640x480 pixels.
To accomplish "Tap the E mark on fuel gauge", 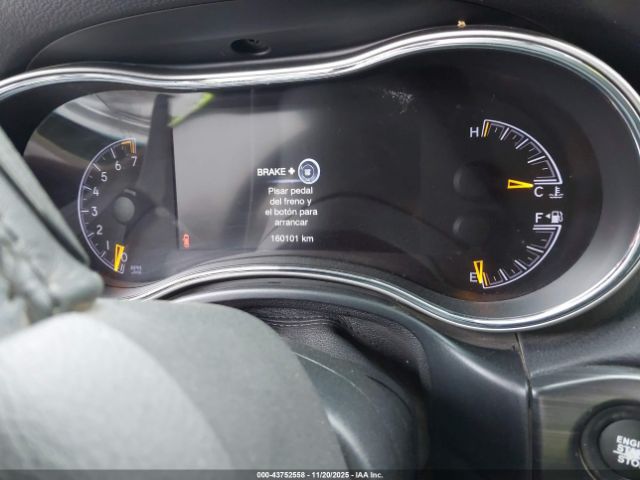I will tap(474, 277).
